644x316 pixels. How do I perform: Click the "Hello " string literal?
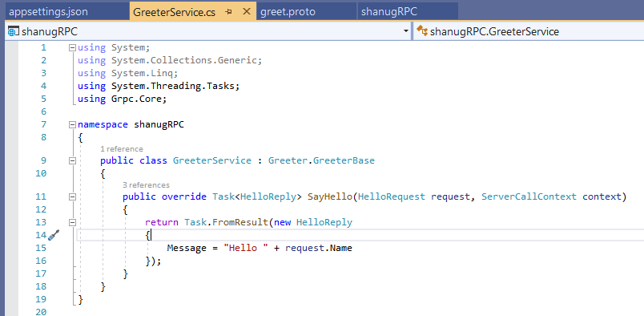[x=246, y=248]
